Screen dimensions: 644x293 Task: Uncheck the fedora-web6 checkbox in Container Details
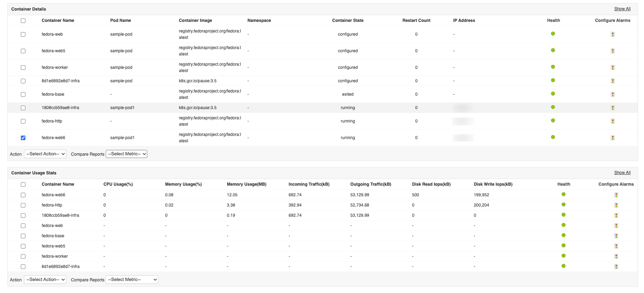(x=23, y=138)
